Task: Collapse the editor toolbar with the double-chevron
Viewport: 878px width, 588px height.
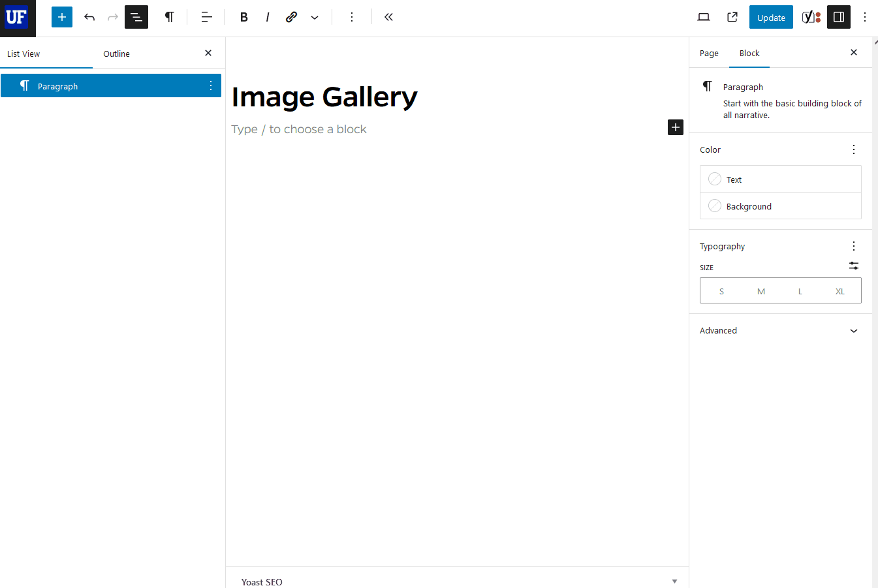Action: (388, 17)
